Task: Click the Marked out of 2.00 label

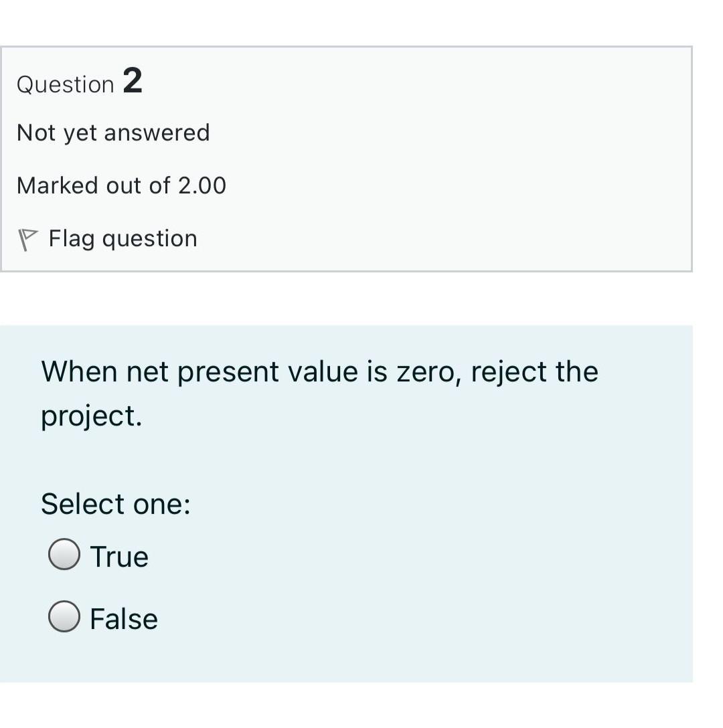Action: pos(121,185)
